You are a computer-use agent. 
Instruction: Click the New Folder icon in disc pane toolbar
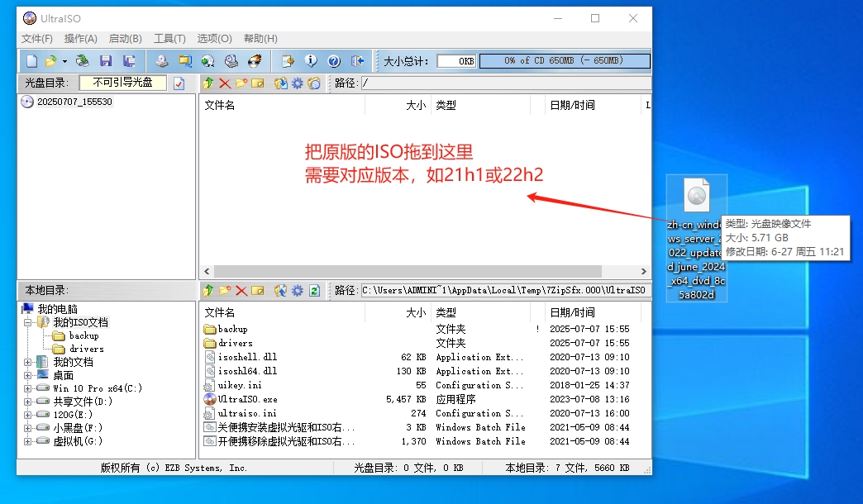tap(241, 83)
